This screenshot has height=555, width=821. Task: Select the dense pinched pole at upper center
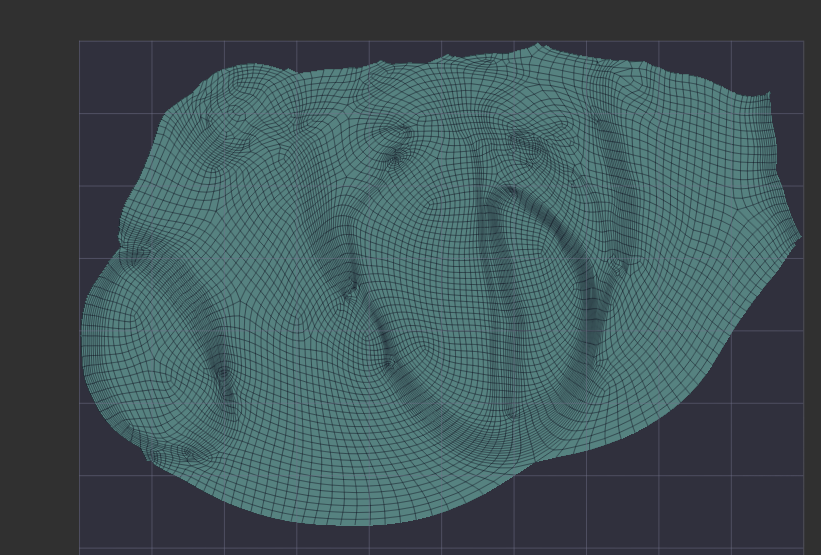[397, 155]
